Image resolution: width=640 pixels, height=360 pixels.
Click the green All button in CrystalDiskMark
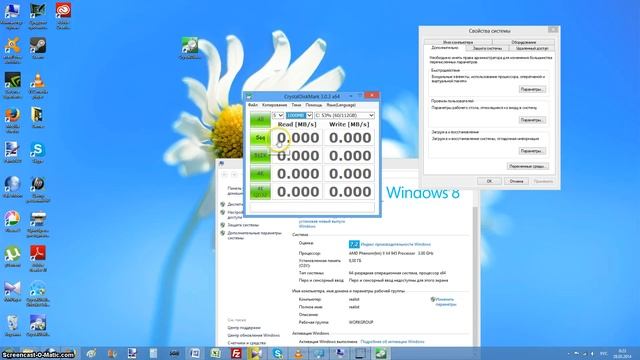tap(260, 120)
